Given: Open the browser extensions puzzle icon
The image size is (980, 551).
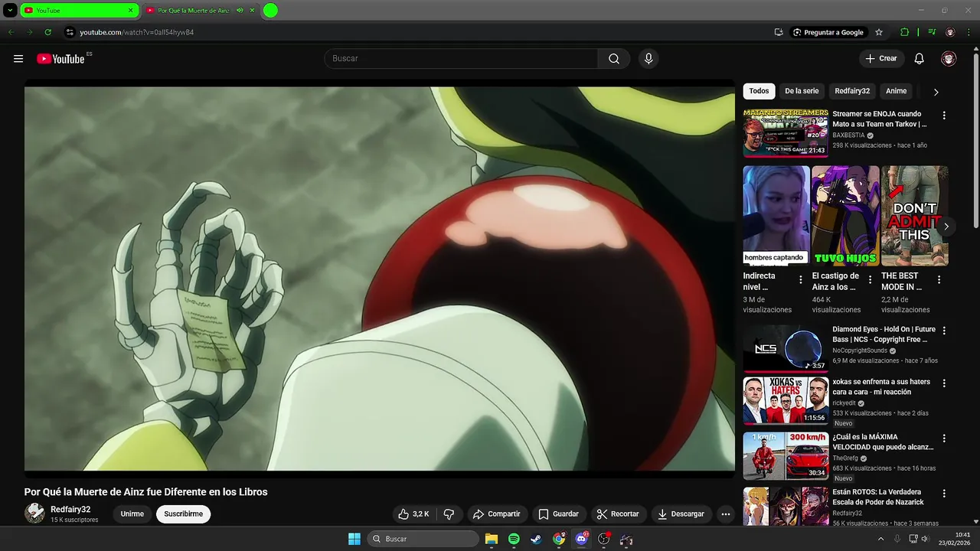Looking at the screenshot, I should pyautogui.click(x=904, y=32).
